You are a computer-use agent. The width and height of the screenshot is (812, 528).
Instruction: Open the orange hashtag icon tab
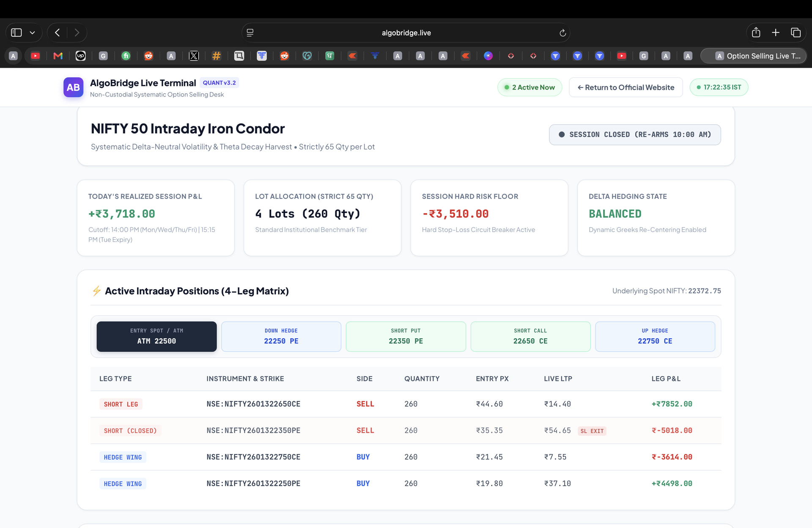click(x=216, y=56)
